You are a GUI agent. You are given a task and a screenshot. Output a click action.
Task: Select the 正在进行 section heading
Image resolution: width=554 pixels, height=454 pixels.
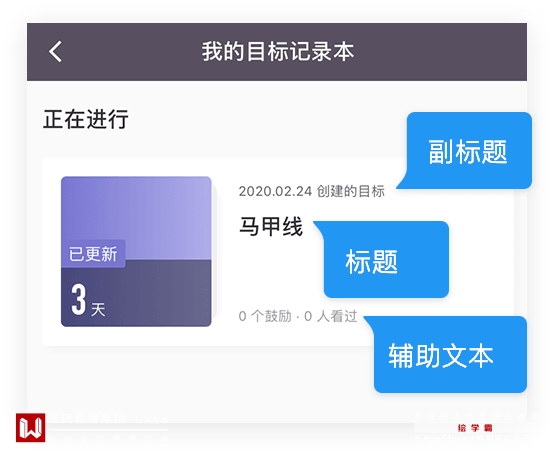86,119
